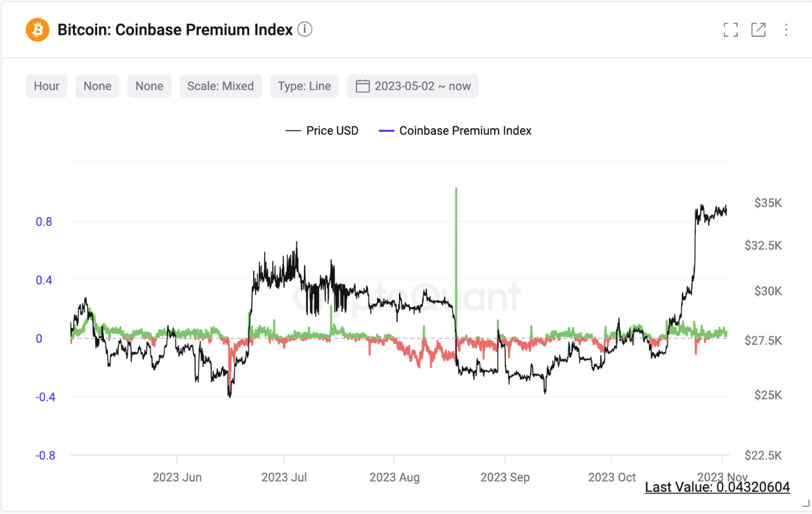Click the 2023 Jul date label
The image size is (812, 514).
click(284, 477)
